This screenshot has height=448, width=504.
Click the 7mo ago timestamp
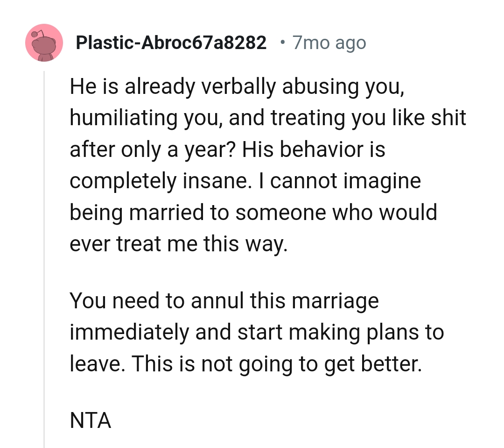tap(329, 43)
